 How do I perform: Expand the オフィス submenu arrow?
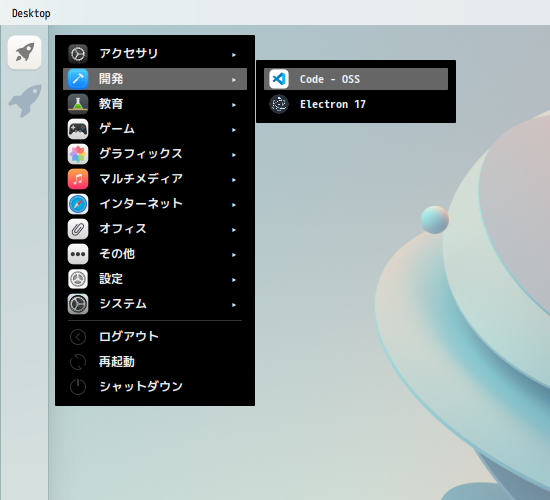click(234, 230)
